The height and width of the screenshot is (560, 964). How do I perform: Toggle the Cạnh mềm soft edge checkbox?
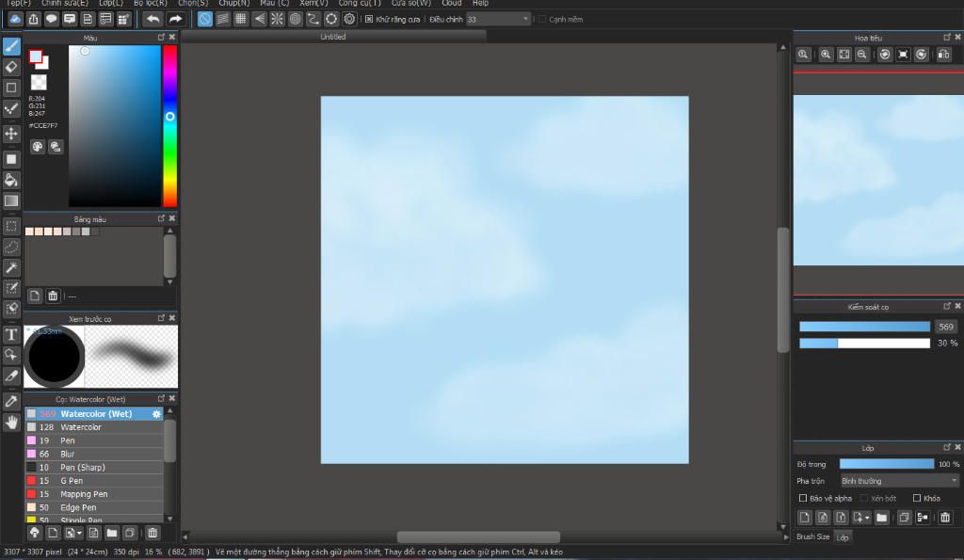542,19
